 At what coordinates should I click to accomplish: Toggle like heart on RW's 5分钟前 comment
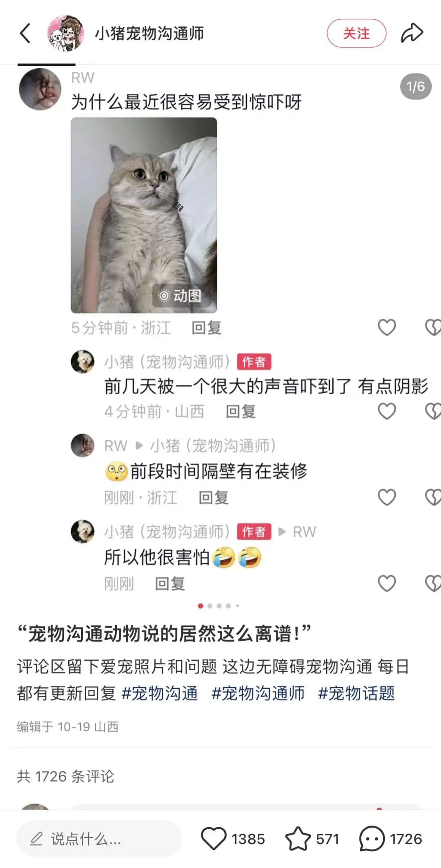pos(387,327)
